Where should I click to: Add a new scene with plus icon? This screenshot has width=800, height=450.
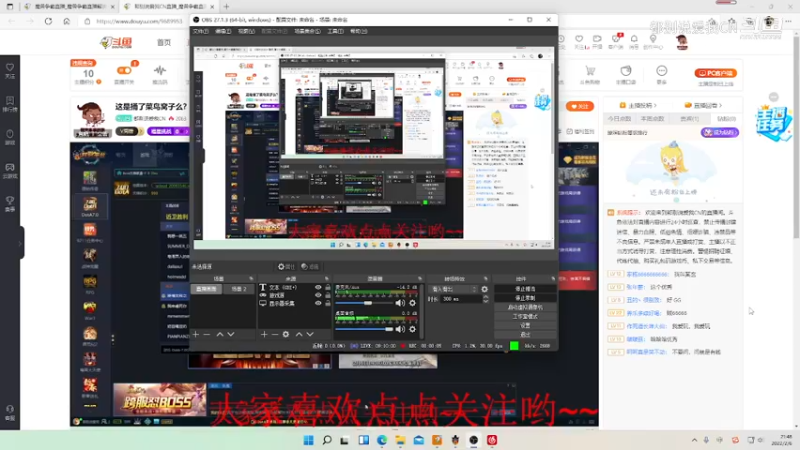tap(196, 334)
